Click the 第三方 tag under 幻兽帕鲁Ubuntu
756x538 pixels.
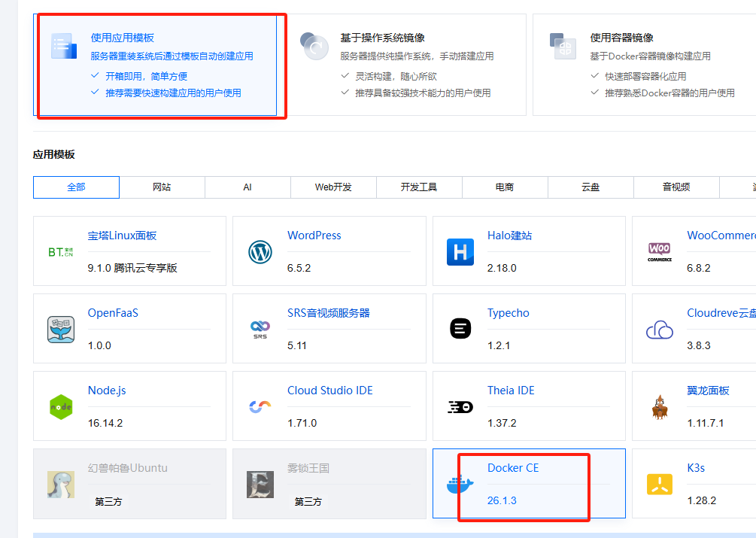108,502
